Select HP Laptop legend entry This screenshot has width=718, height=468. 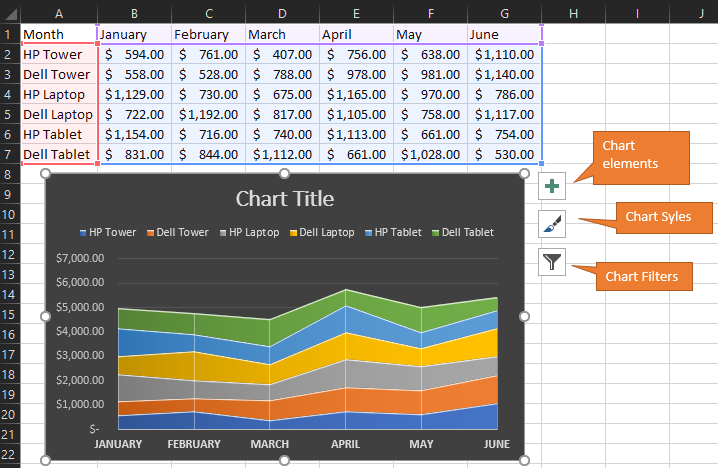click(250, 232)
